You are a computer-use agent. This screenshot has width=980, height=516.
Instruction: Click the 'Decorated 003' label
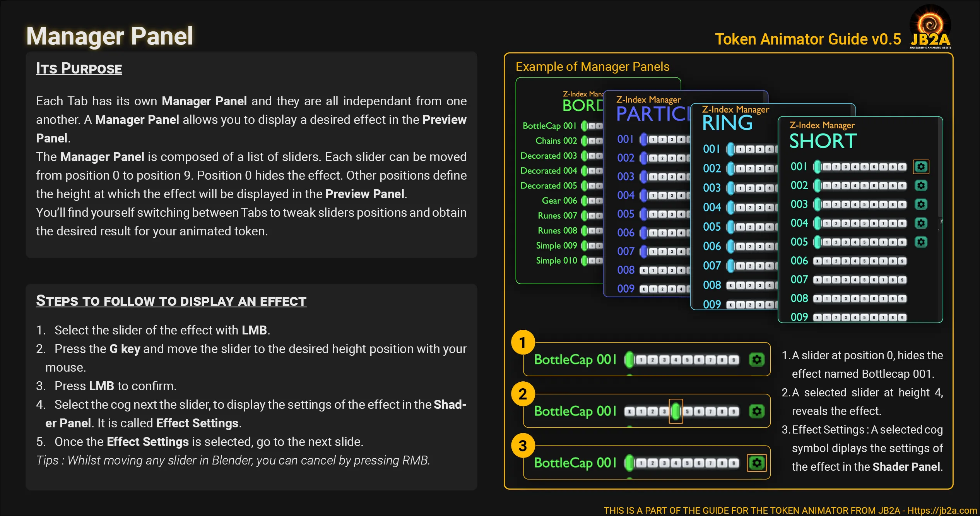coord(549,156)
